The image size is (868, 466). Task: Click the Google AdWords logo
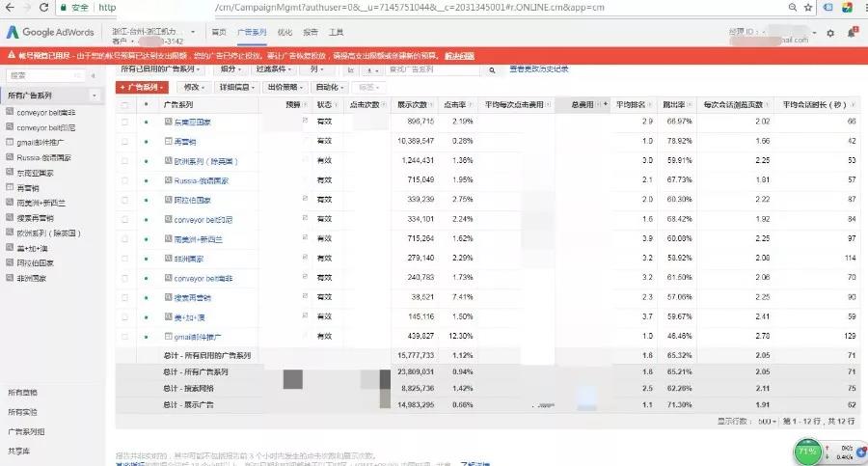(x=51, y=32)
